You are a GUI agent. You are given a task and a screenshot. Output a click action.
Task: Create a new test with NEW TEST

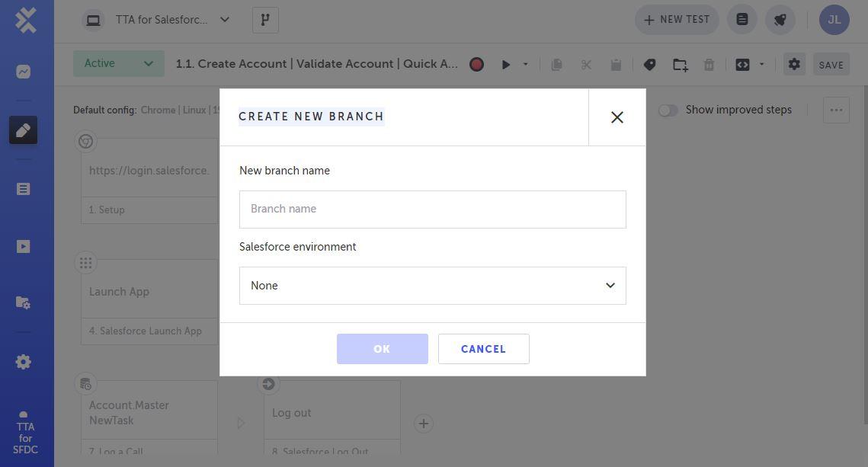(675, 19)
